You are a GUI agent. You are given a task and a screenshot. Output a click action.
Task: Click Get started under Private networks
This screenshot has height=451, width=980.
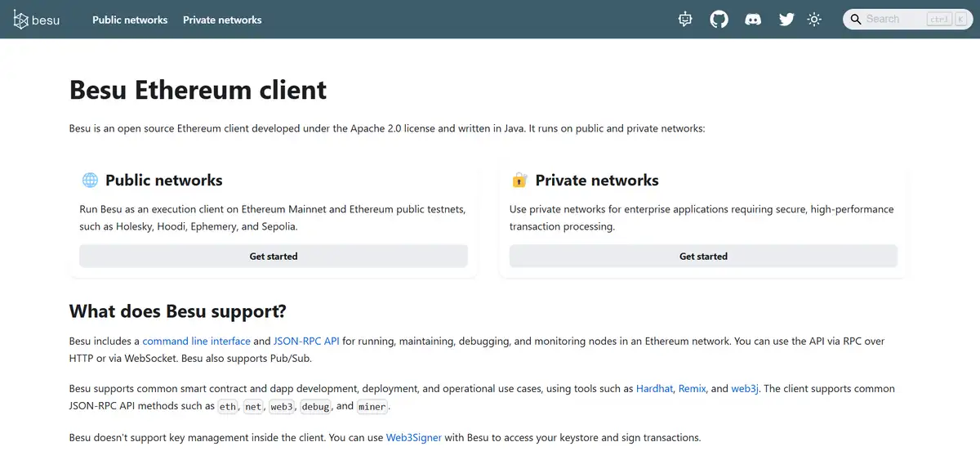pos(703,257)
